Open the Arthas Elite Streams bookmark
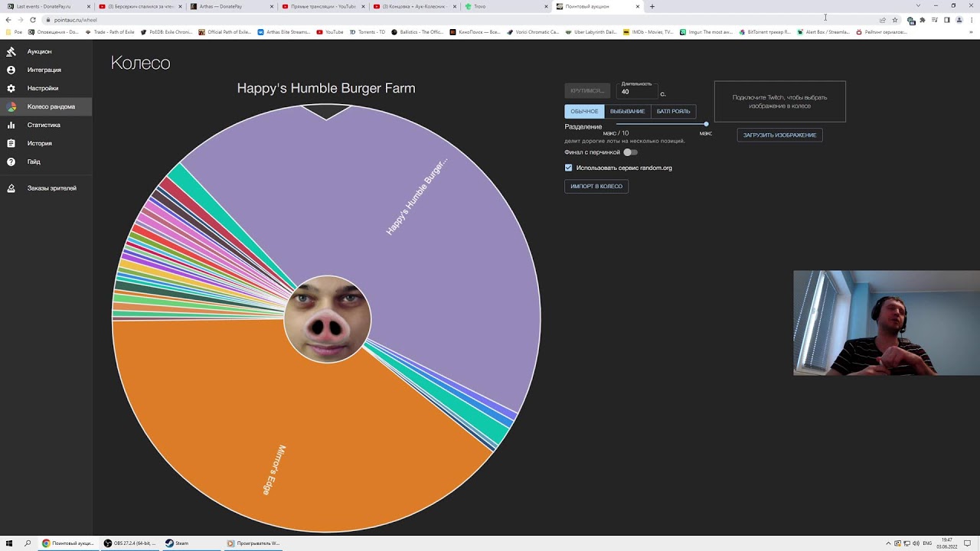The height and width of the screenshot is (551, 980). [284, 32]
